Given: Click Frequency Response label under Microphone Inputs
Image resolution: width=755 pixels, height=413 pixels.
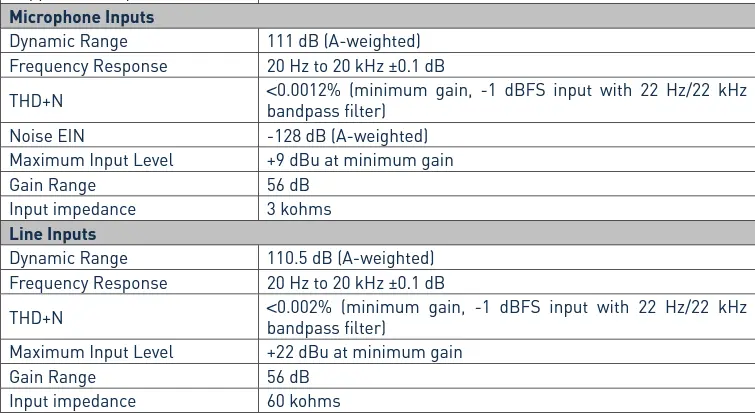Looking at the screenshot, I should tap(88, 66).
